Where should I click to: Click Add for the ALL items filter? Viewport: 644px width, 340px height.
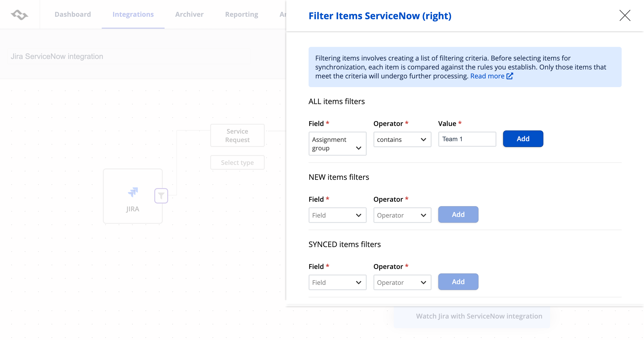523,139
